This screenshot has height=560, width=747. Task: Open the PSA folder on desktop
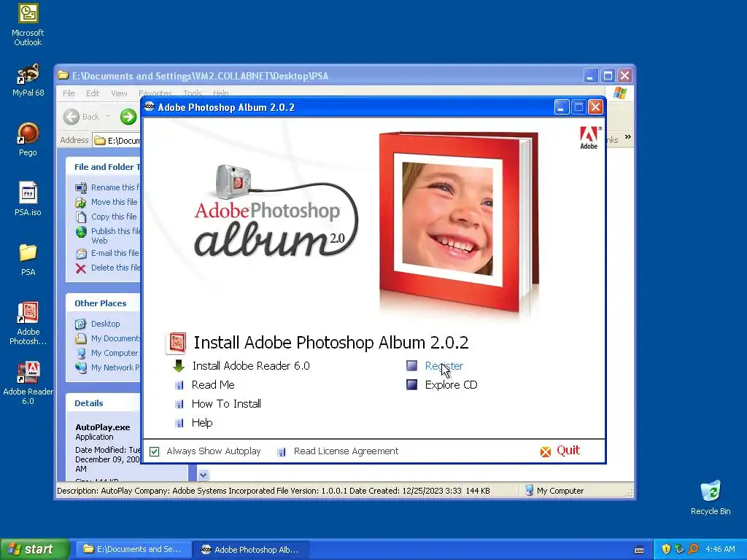[x=28, y=259]
